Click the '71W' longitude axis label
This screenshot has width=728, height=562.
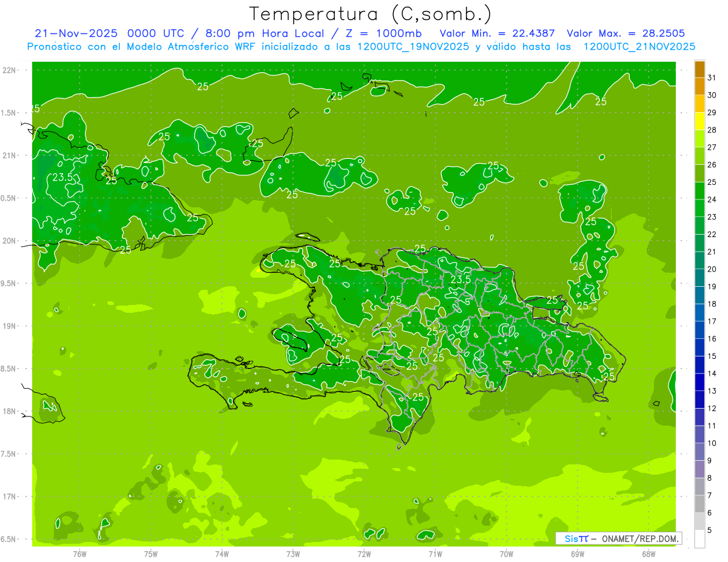pos(435,555)
